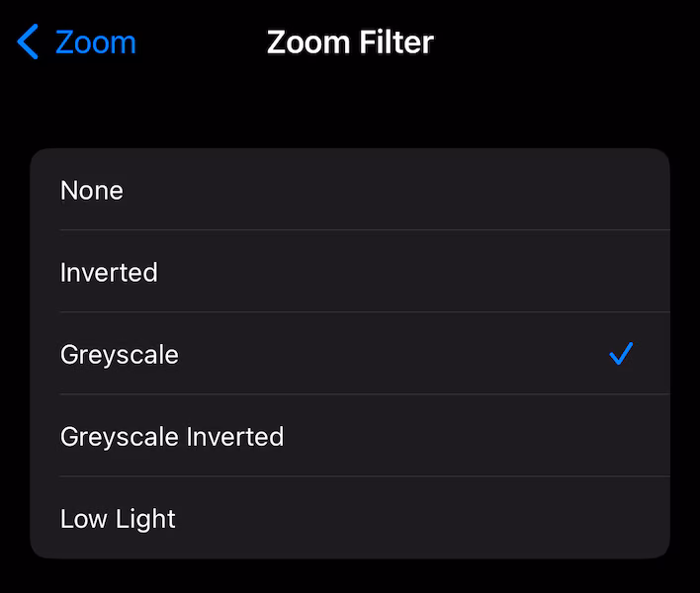Click empty right end of Greyscale Inverted row
This screenshot has height=593, width=700.
tap(593, 436)
